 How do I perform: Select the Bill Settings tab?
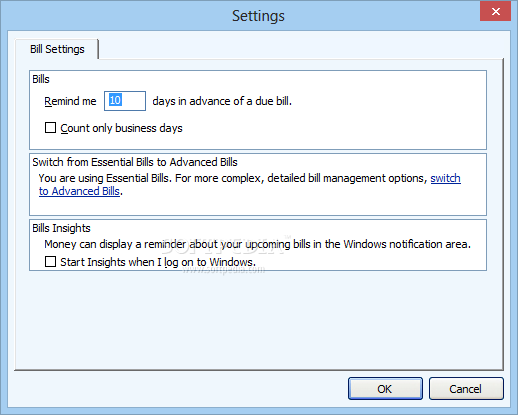(x=57, y=49)
